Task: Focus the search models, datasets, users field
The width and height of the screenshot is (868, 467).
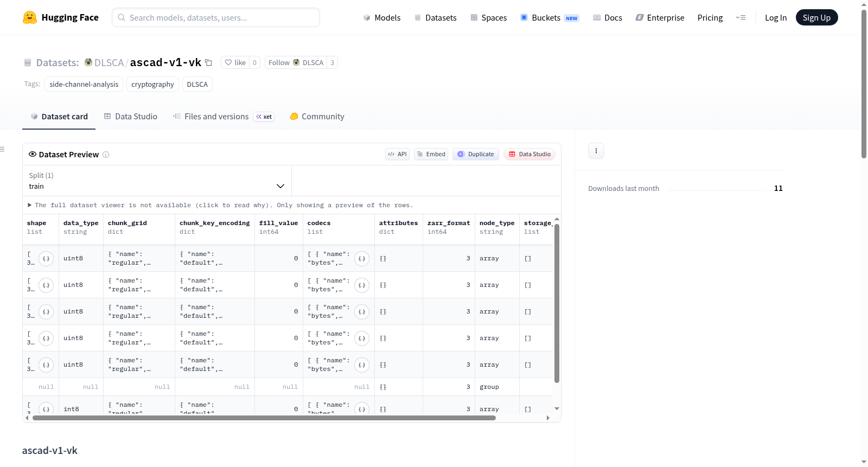Action: [x=216, y=17]
